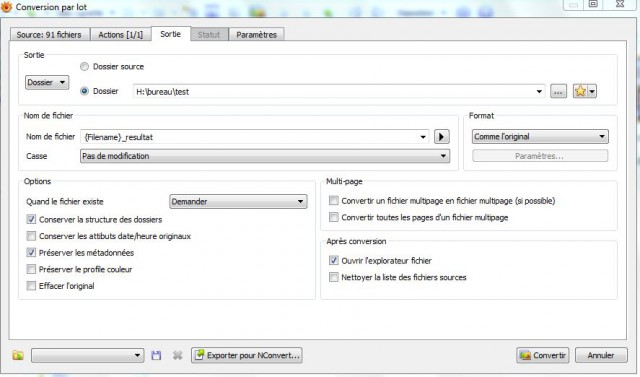
Task: Switch to the Actions [1/1] tab
Action: pos(120,35)
